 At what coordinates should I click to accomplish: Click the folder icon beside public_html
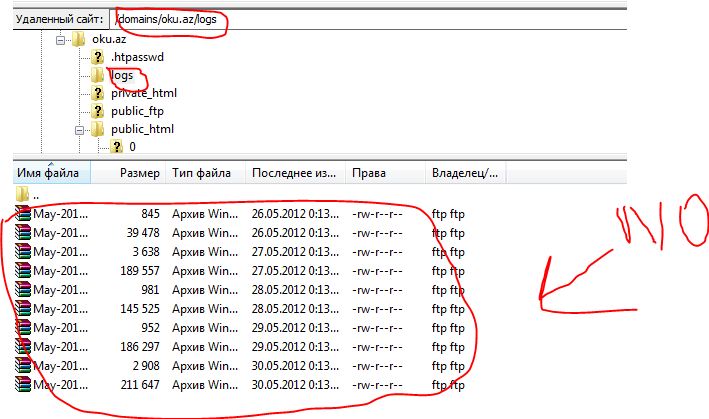coord(97,129)
